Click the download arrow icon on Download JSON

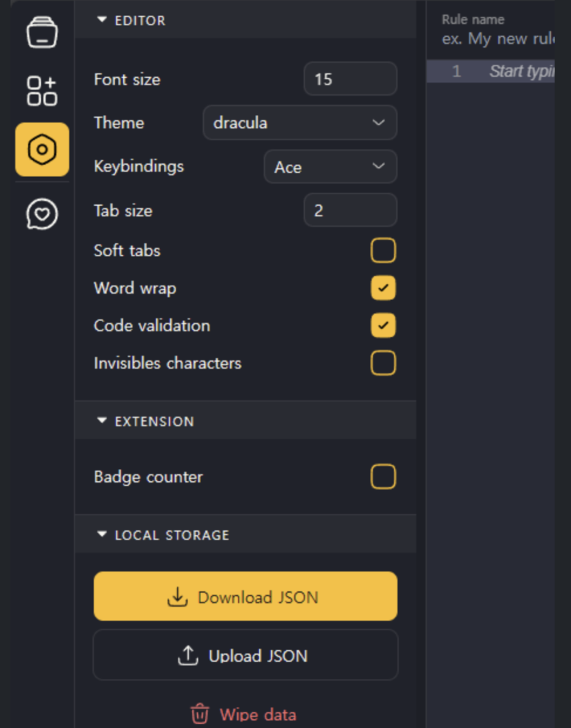(178, 597)
